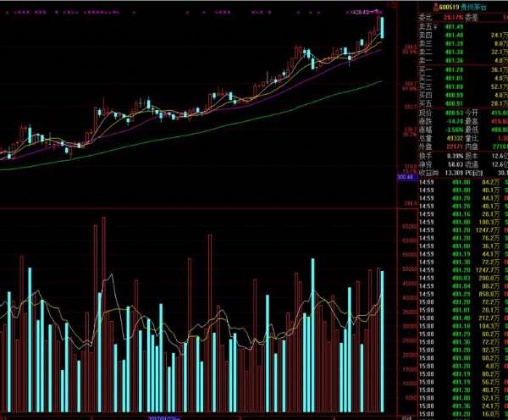508x420 pixels.
Task: Click the leftmost magenta marker above the chart
Action: 5,13
